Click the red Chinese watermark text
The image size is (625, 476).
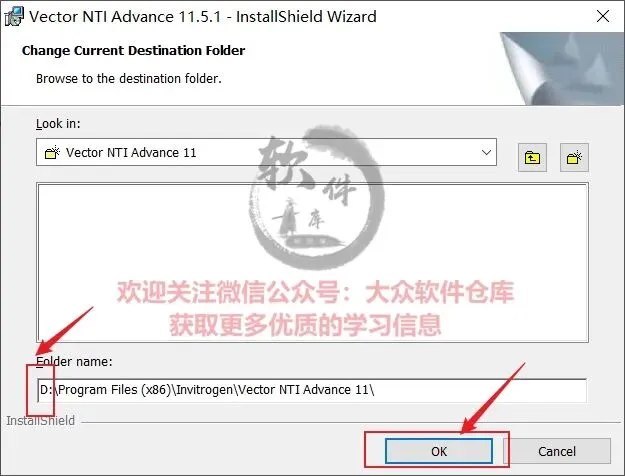pos(315,308)
